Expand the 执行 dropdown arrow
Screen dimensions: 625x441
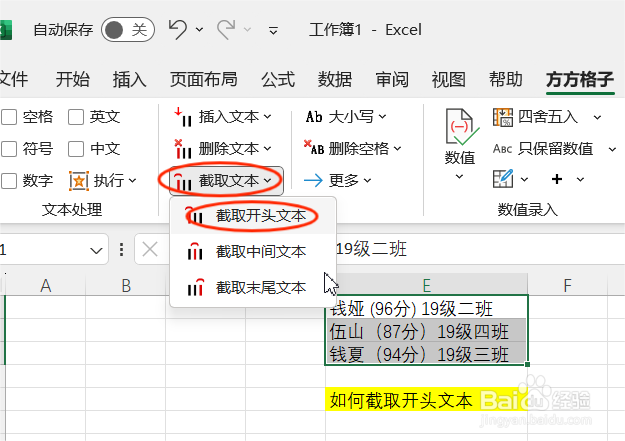click(133, 181)
